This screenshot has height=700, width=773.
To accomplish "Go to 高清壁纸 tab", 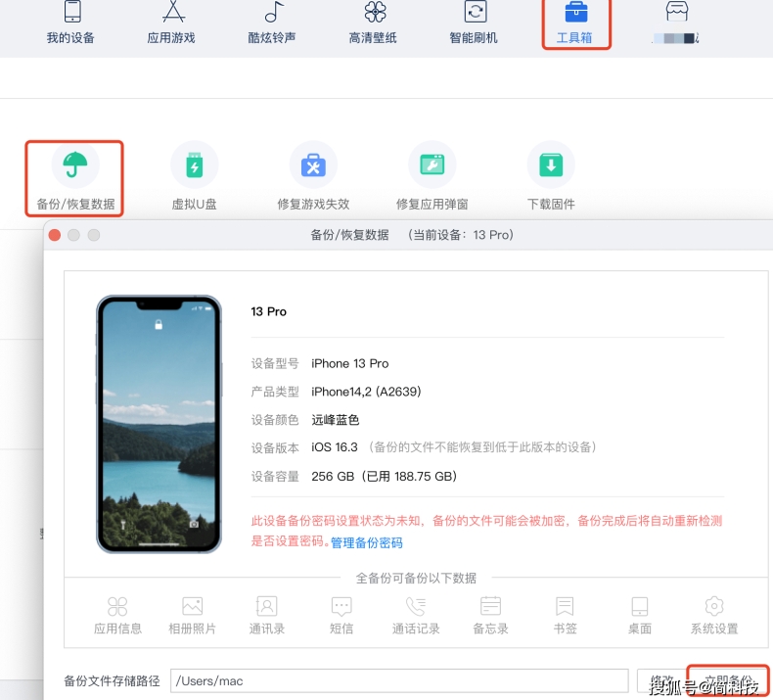I will point(373,23).
